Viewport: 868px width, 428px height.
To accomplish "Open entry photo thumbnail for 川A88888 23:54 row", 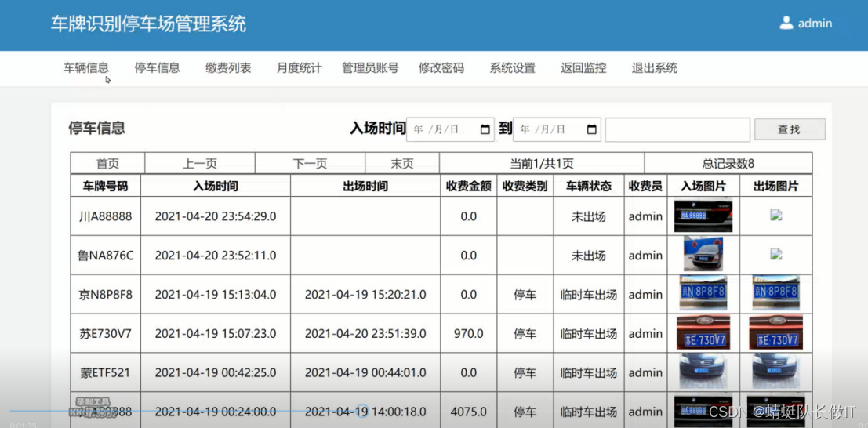I will [703, 215].
